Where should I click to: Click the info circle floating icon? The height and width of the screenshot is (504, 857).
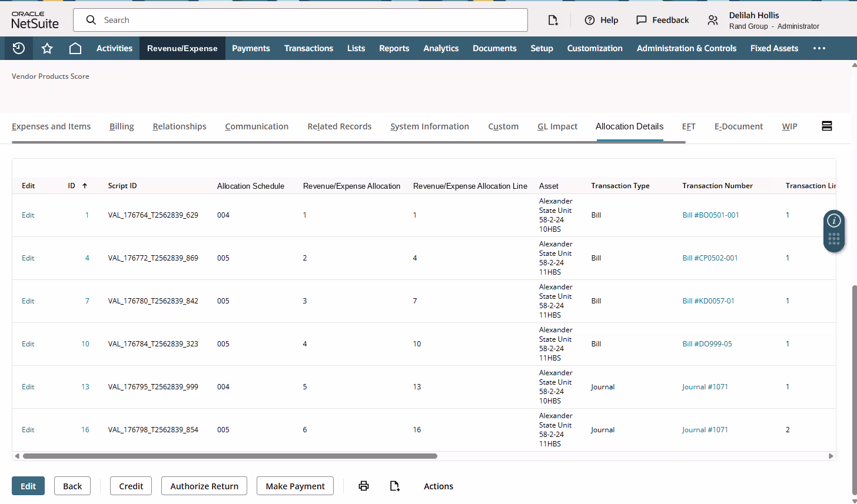834,221
